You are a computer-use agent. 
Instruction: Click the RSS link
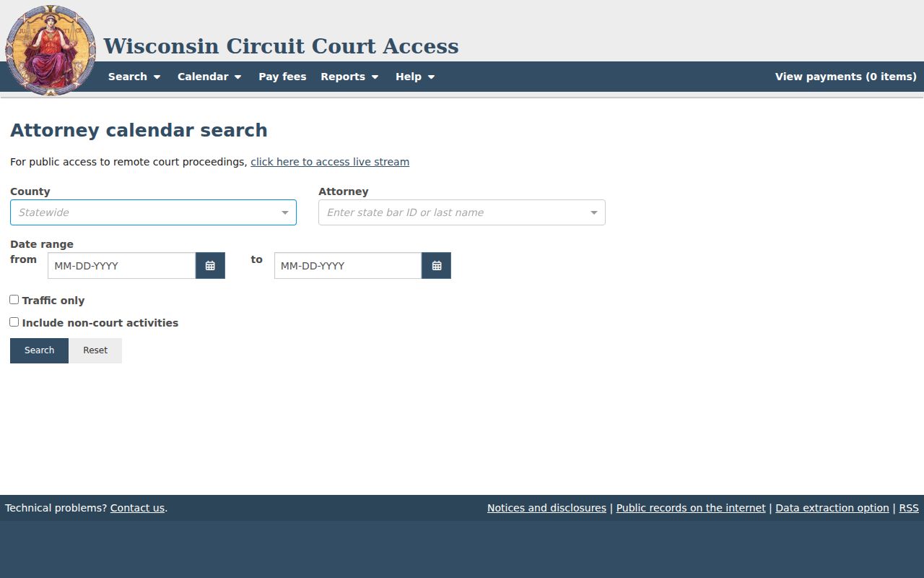909,508
